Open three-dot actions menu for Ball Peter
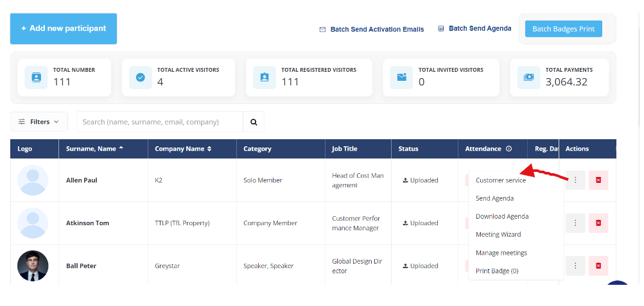Viewport: 644px width, 306px height. [575, 266]
